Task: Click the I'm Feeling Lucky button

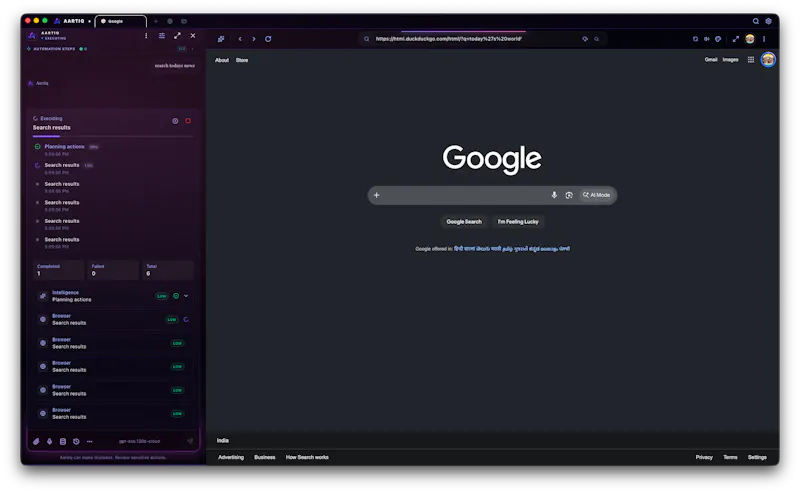Action: click(x=518, y=221)
